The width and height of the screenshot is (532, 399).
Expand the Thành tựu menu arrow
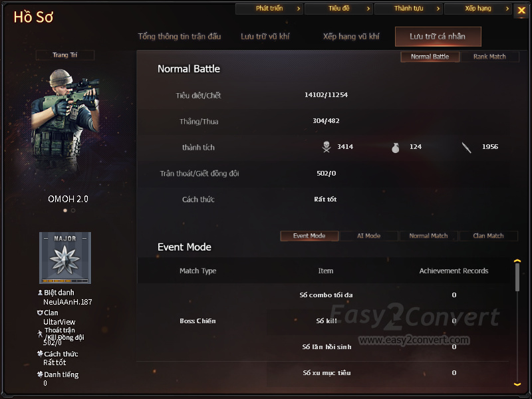(438, 9)
